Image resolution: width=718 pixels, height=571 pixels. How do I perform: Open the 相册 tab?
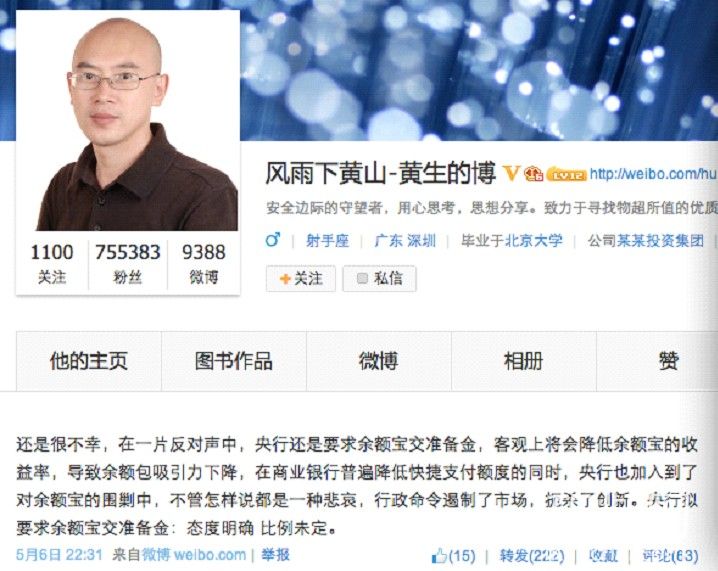[524, 361]
